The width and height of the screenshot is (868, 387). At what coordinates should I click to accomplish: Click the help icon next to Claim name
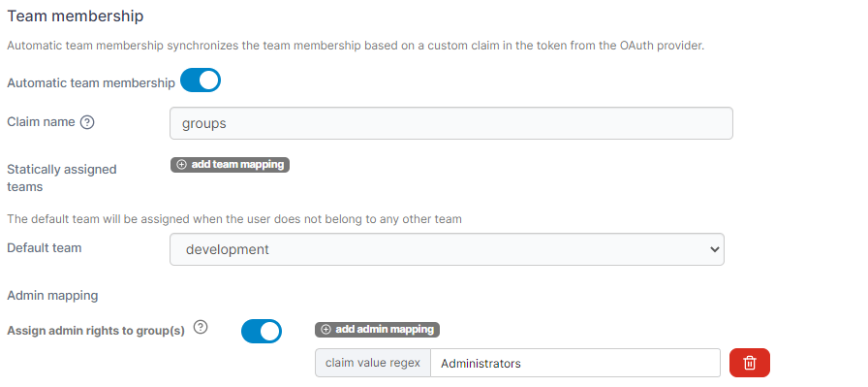[87, 122]
